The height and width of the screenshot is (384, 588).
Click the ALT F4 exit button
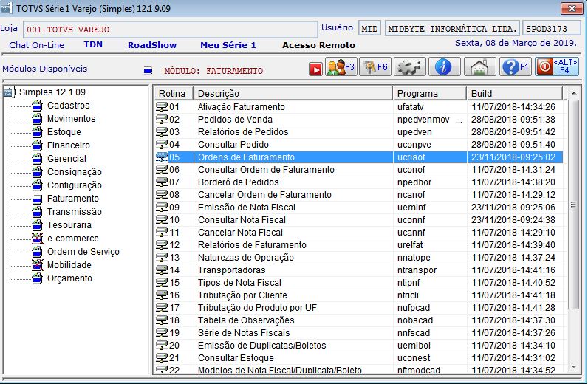[557, 67]
